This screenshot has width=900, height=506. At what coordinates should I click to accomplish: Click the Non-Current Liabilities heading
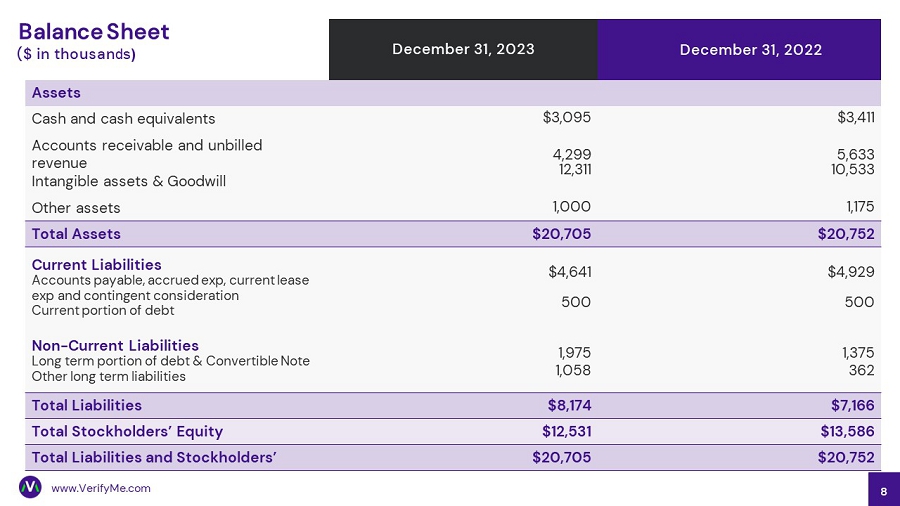tap(115, 345)
